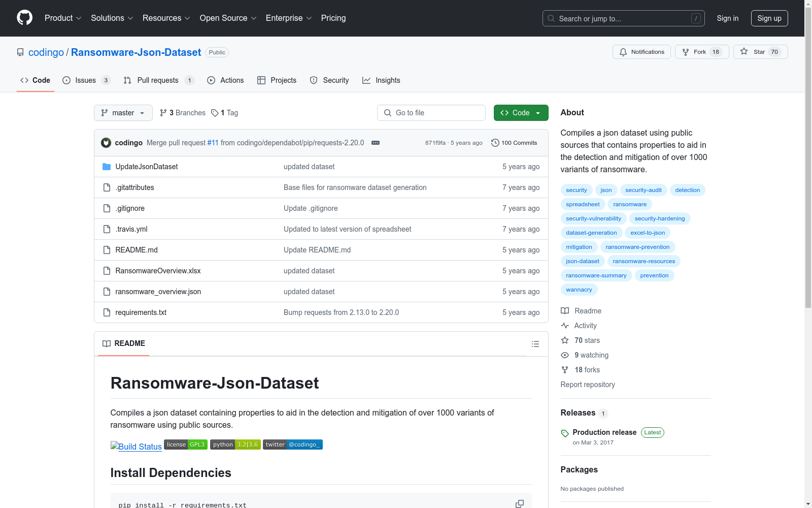812x508 pixels.
Task: Select the Security shield icon
Action: pos(313,80)
